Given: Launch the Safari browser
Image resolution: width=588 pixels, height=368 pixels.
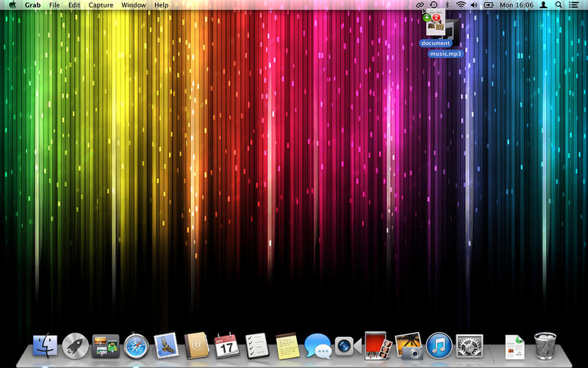Looking at the screenshot, I should tap(136, 344).
